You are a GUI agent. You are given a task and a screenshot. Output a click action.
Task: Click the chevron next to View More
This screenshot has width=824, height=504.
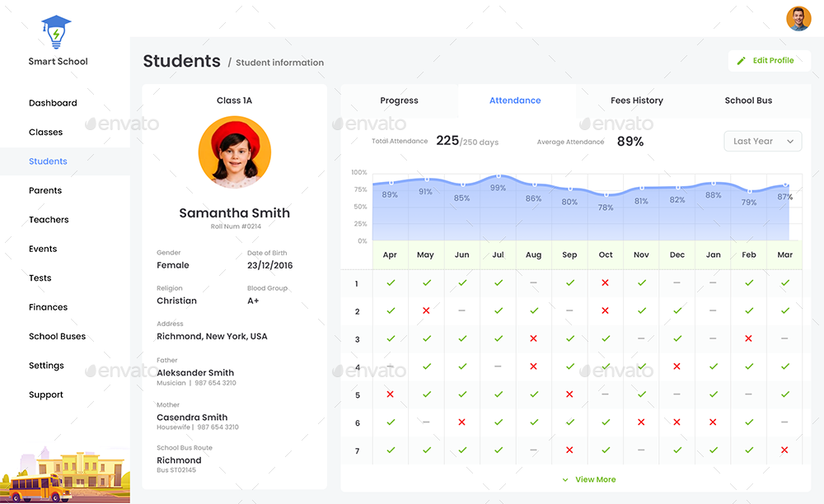[564, 479]
